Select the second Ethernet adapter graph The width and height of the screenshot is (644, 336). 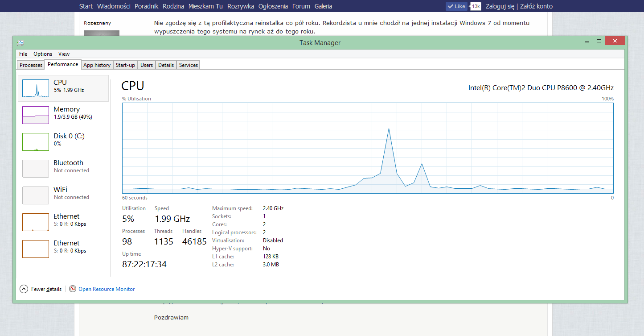(x=36, y=249)
